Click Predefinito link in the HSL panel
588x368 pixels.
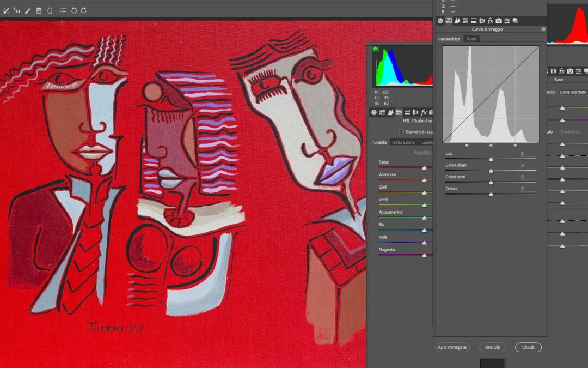coord(424,152)
